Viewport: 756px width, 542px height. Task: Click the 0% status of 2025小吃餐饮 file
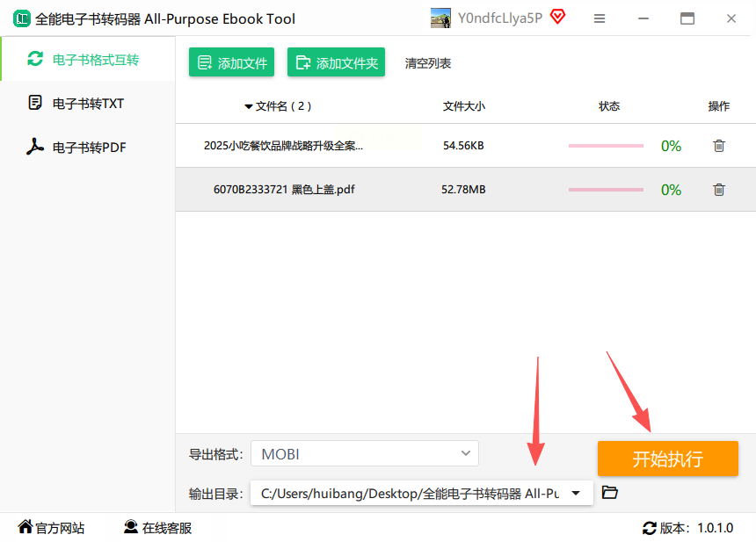(671, 146)
